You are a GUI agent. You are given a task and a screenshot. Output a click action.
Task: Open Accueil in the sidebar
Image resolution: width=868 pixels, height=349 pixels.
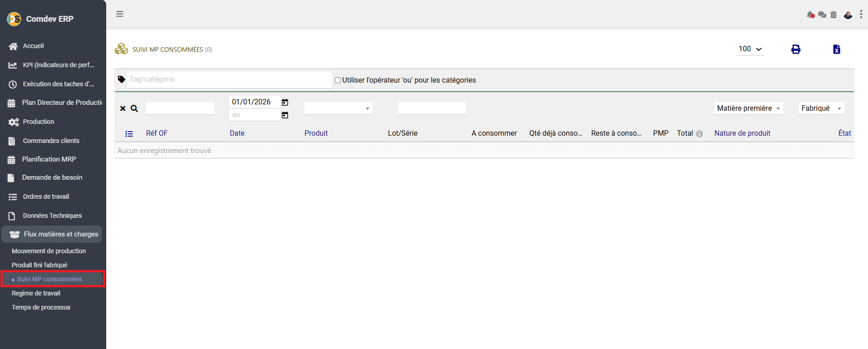33,46
